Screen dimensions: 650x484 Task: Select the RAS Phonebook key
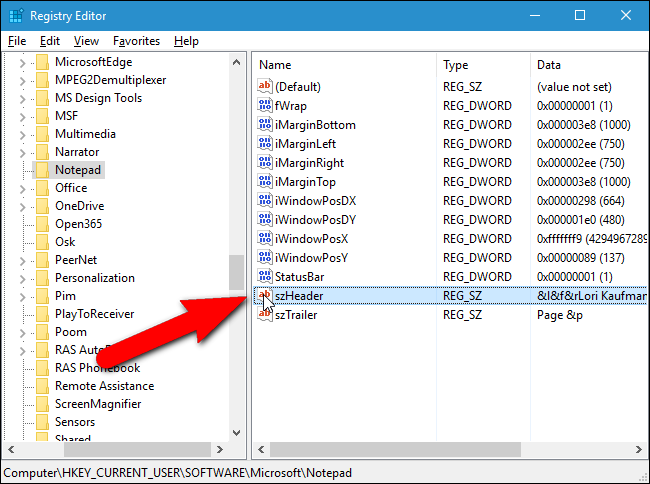pos(97,368)
